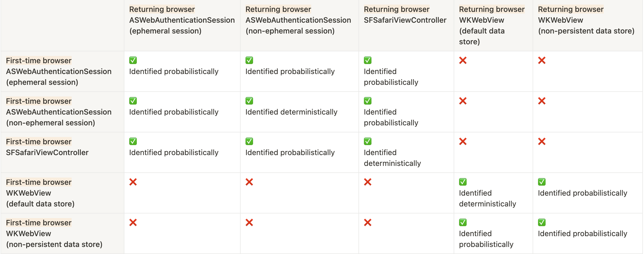Click green check in WKWebView default row, default data store column
The height and width of the screenshot is (254, 644).
[x=463, y=182]
